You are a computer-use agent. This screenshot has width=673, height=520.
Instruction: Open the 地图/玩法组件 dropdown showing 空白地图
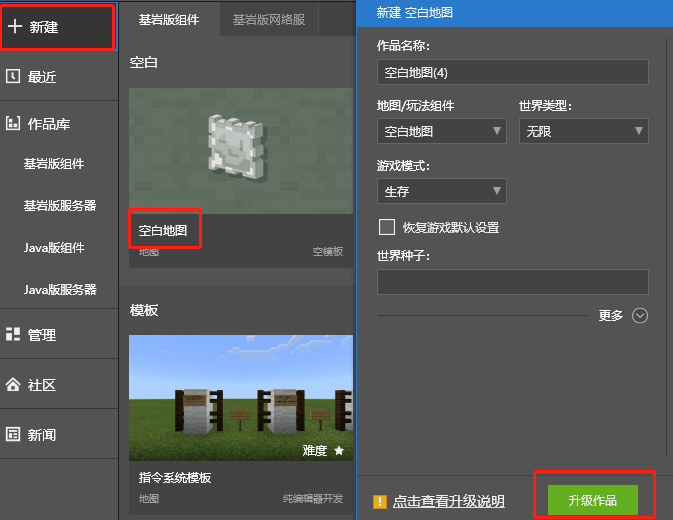tap(442, 131)
